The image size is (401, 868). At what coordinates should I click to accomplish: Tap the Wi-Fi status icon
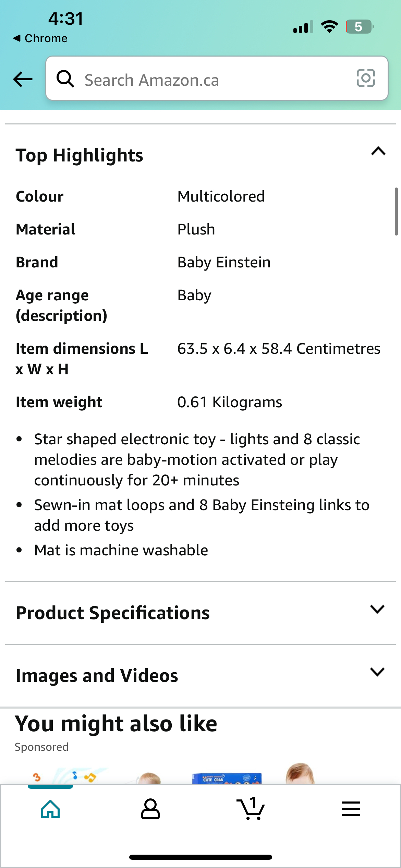329,27
